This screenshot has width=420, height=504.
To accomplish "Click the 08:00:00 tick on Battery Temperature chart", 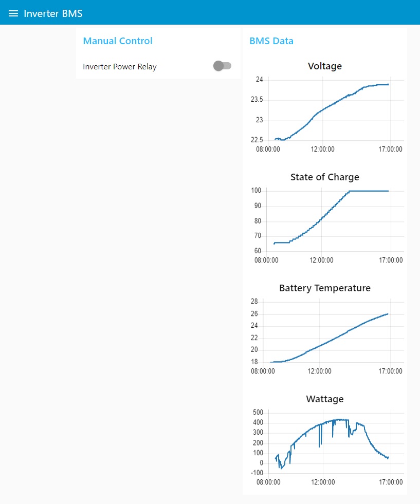I will pyautogui.click(x=263, y=371).
